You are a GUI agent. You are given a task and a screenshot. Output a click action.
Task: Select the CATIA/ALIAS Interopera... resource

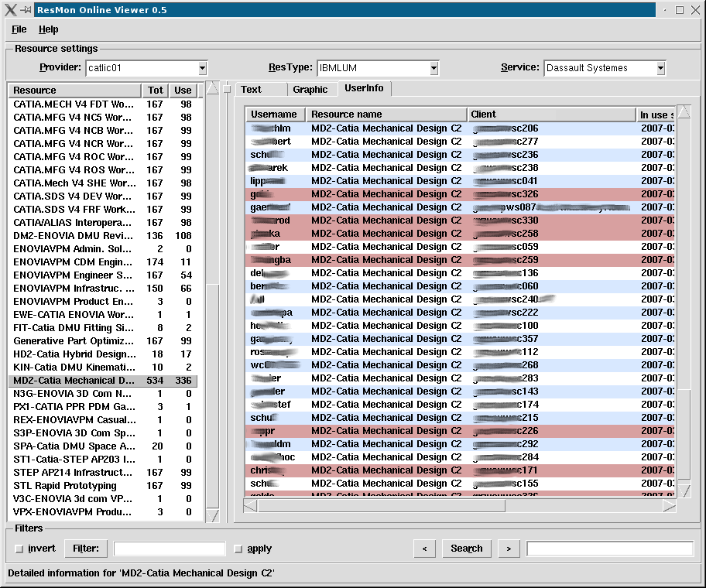pos(103,223)
